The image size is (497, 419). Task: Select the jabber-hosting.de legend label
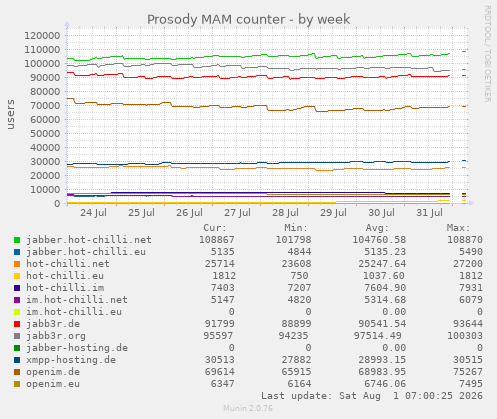[x=77, y=348]
